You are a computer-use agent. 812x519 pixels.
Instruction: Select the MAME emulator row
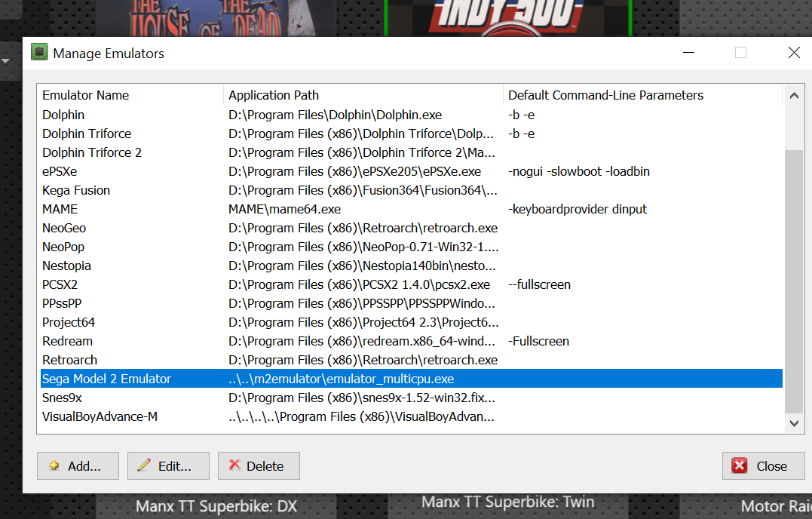coord(411,209)
